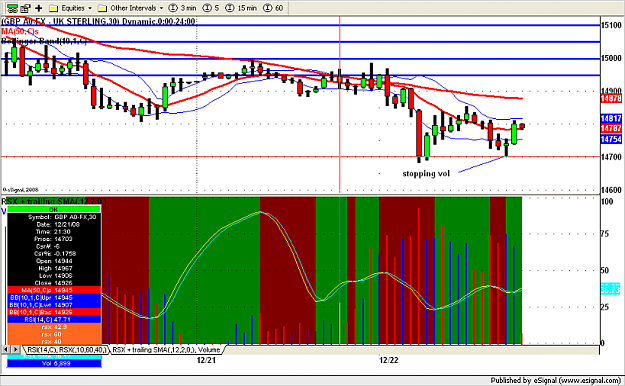Viewport: 625px width, 386px height.
Task: Click the Time 21:30 row
Action: click(54, 232)
